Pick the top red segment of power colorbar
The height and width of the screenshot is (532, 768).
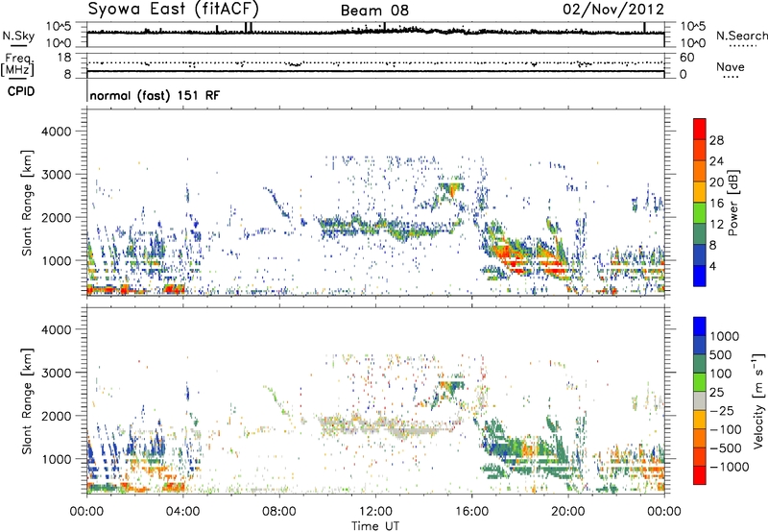tap(700, 129)
